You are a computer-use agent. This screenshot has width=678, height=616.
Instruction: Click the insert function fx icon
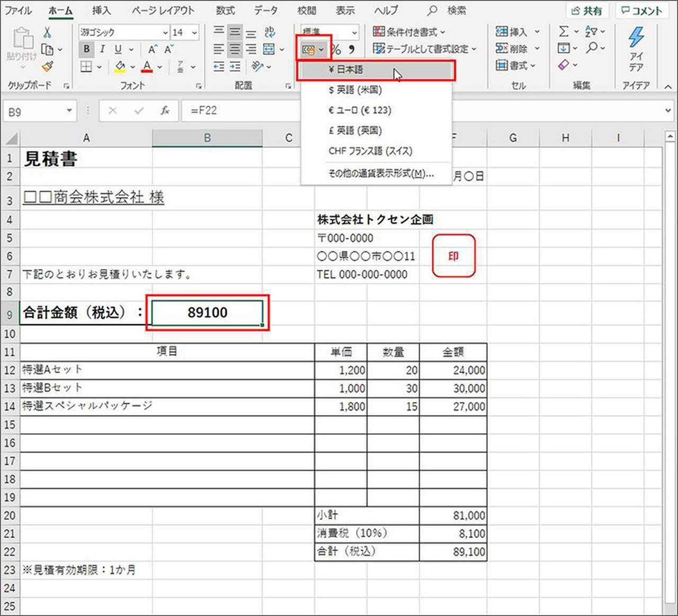(165, 111)
